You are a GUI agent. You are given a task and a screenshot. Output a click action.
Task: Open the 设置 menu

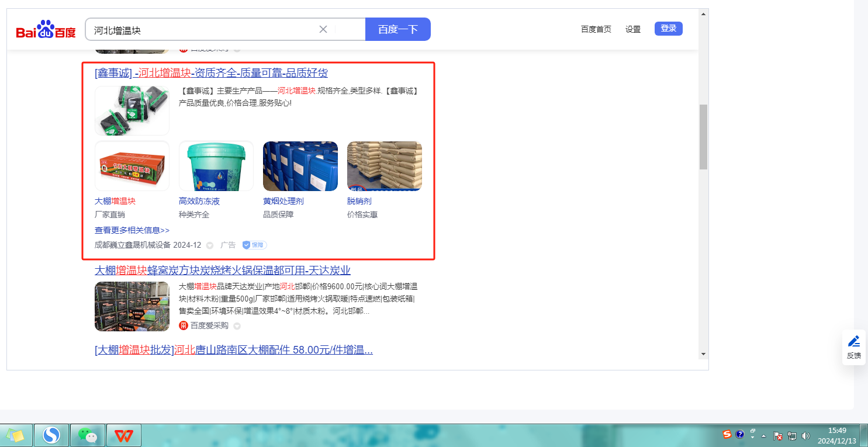633,29
